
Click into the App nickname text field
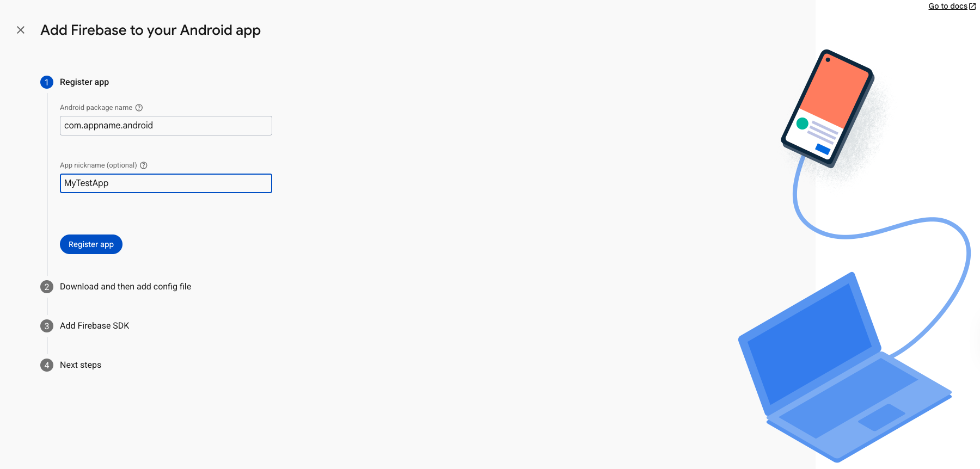click(166, 183)
